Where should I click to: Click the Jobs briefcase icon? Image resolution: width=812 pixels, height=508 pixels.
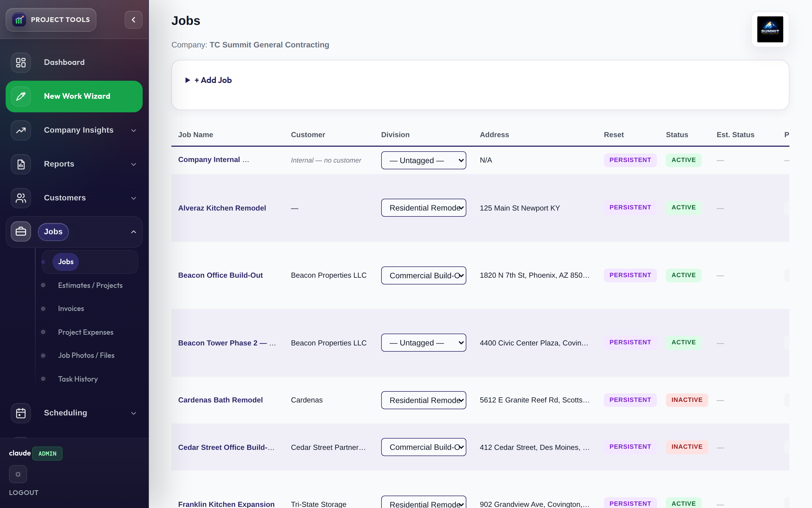pos(21,232)
